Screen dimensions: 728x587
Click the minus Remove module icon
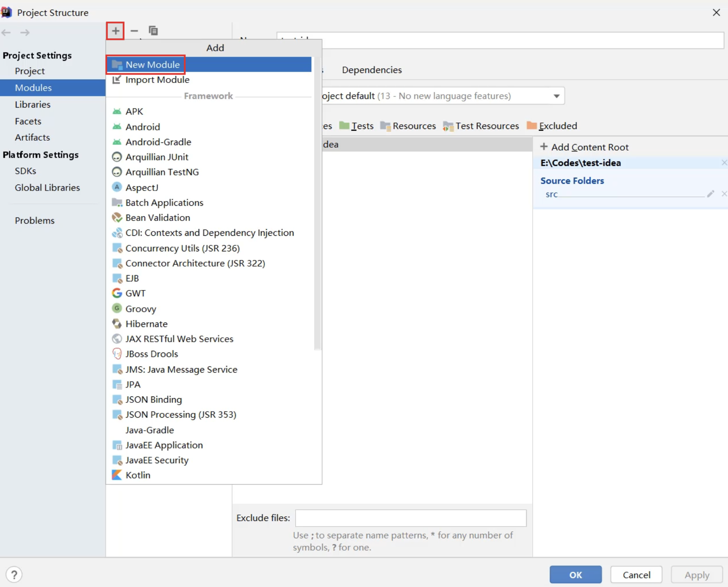click(134, 31)
